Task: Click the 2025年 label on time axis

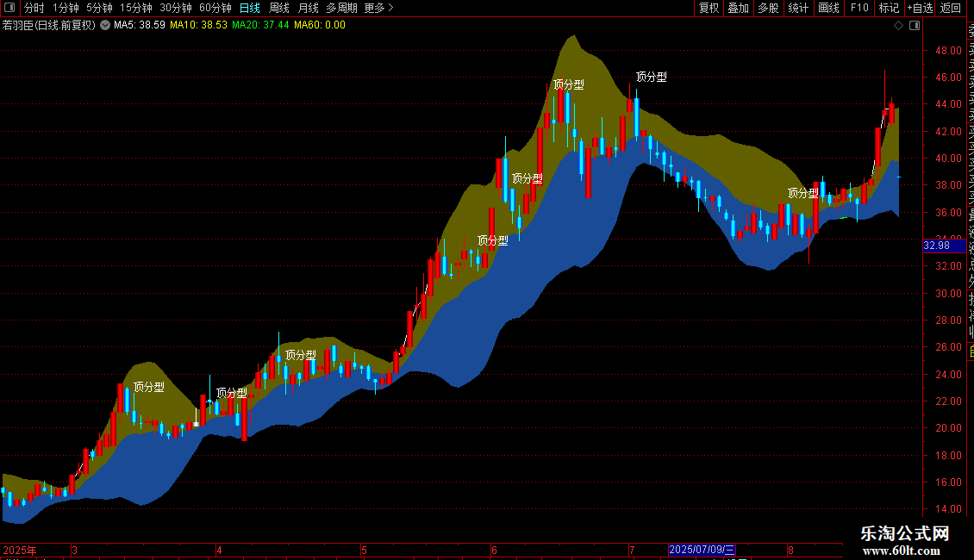Action: click(x=20, y=550)
